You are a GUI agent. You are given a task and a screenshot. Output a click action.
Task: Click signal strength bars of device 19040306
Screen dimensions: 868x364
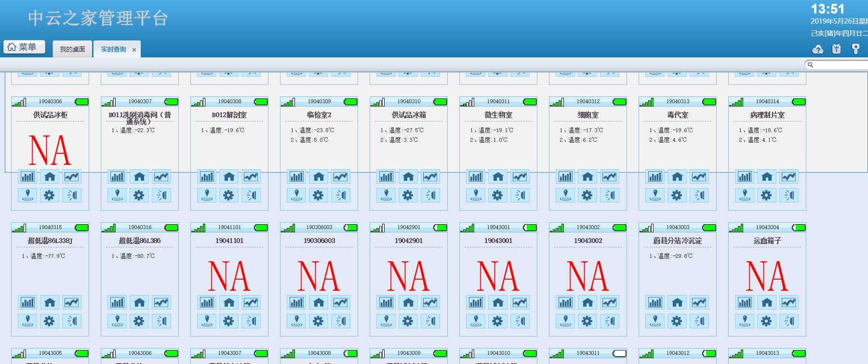(x=19, y=102)
